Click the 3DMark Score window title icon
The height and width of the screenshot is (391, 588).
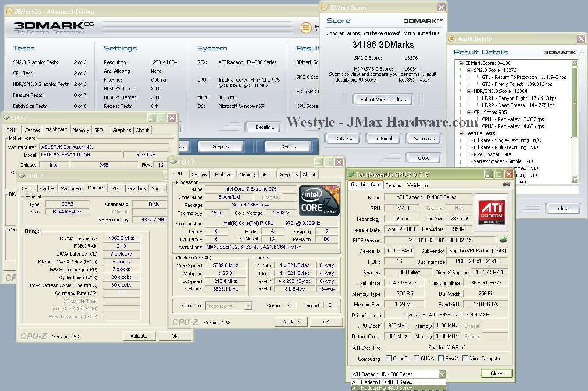pos(324,7)
